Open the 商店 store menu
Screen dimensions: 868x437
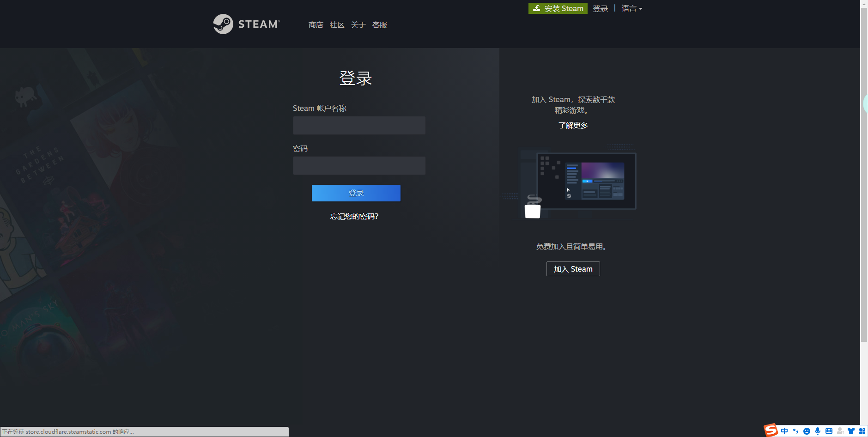point(316,25)
